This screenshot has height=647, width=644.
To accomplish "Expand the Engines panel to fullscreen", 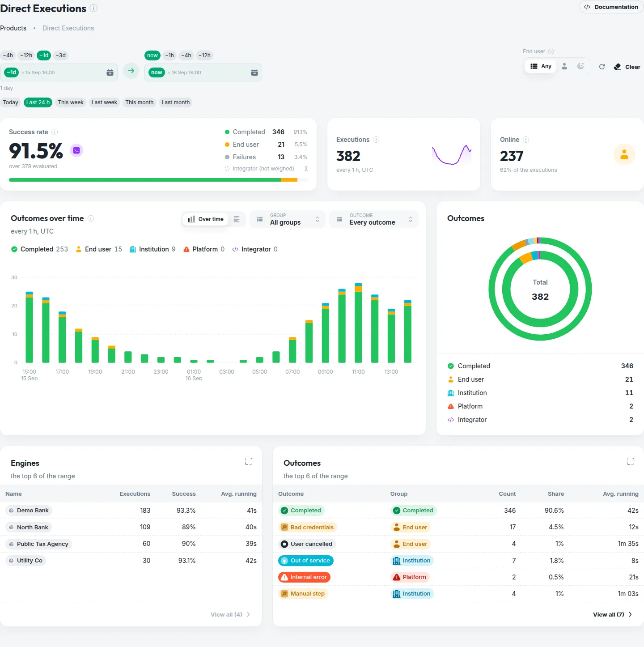I will coord(249,461).
